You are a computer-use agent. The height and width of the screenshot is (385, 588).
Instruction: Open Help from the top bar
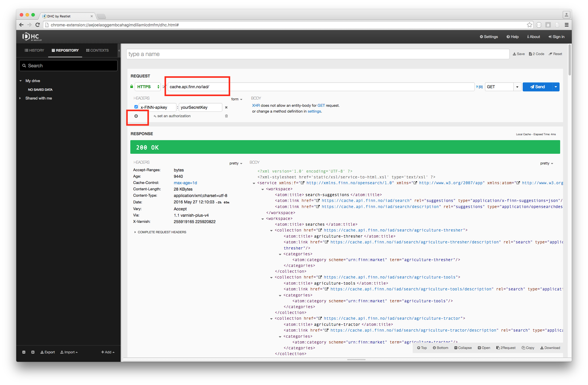513,37
